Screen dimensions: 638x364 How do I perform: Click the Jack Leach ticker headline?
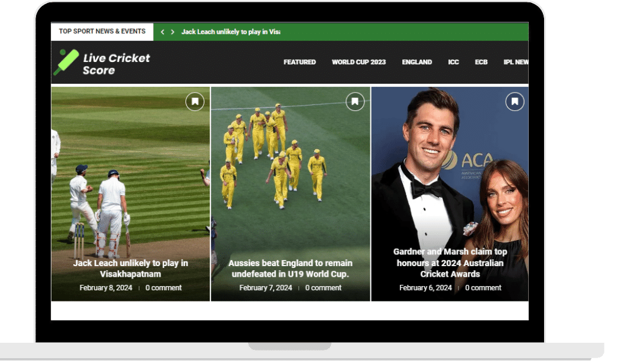(230, 32)
